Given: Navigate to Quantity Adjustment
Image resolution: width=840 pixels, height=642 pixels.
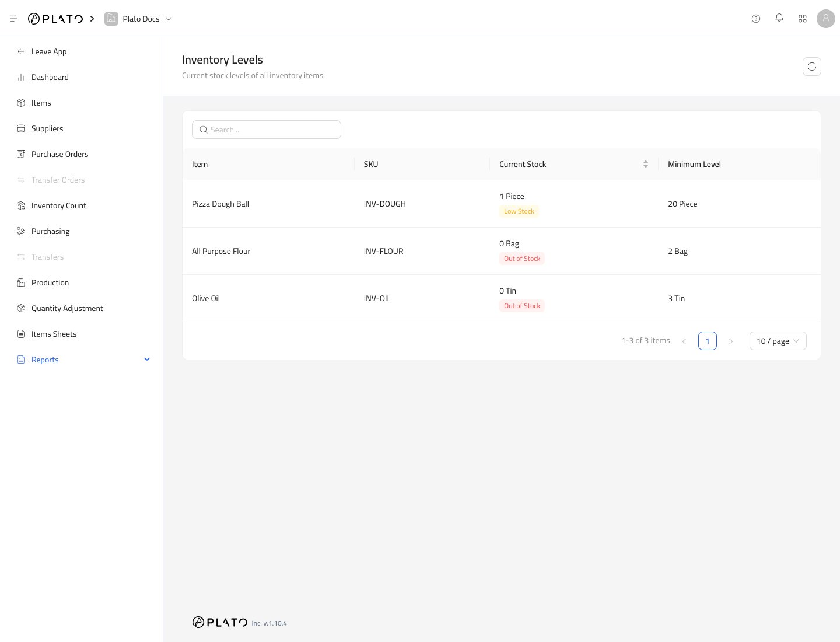Looking at the screenshot, I should [x=67, y=308].
